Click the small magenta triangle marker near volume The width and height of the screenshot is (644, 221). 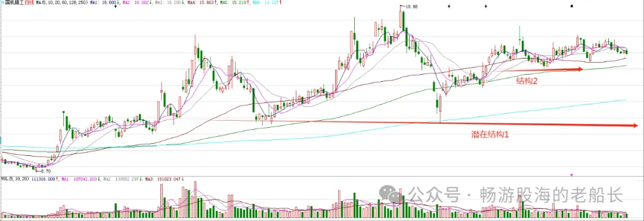[x=572, y=175]
